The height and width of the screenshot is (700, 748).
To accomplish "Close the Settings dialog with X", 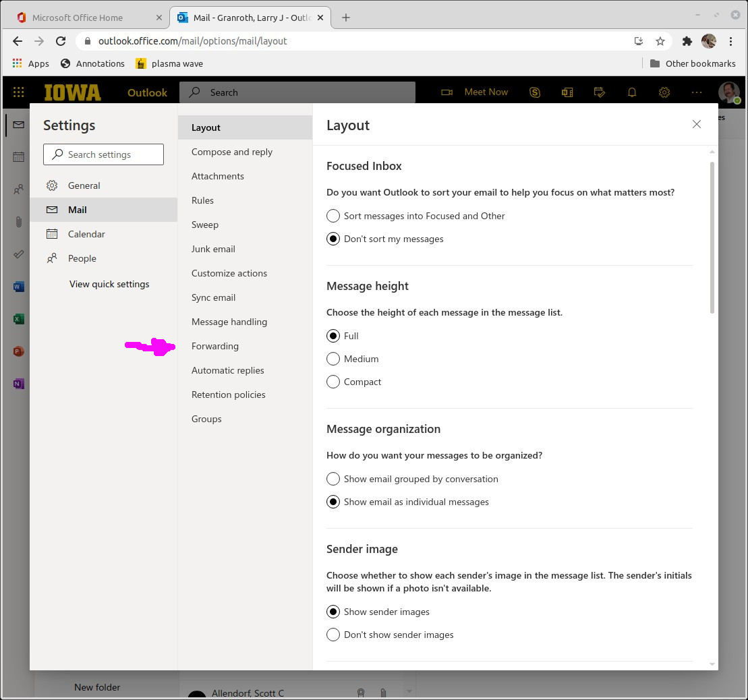I will (x=697, y=124).
